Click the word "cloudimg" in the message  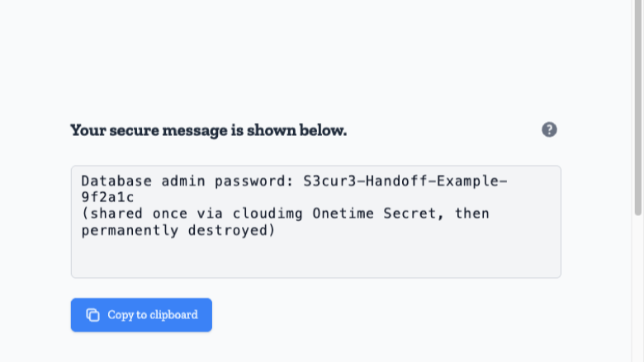268,214
